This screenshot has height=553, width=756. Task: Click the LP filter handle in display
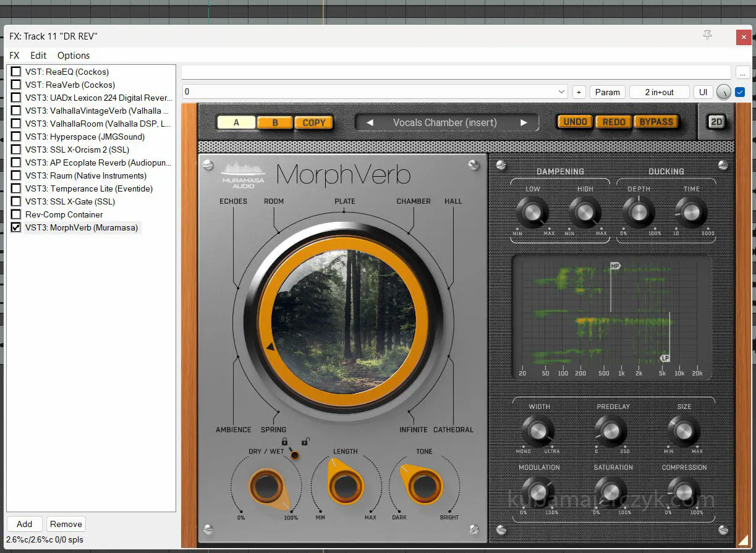(x=665, y=358)
